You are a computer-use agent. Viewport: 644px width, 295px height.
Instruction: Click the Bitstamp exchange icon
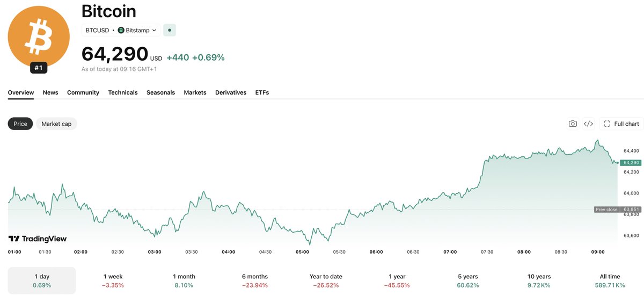pos(121,30)
